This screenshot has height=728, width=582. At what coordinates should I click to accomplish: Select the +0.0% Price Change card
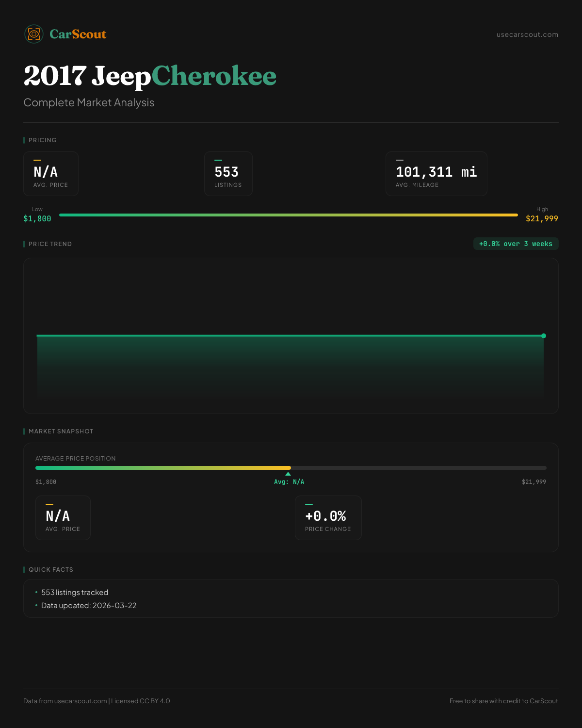pos(328,518)
